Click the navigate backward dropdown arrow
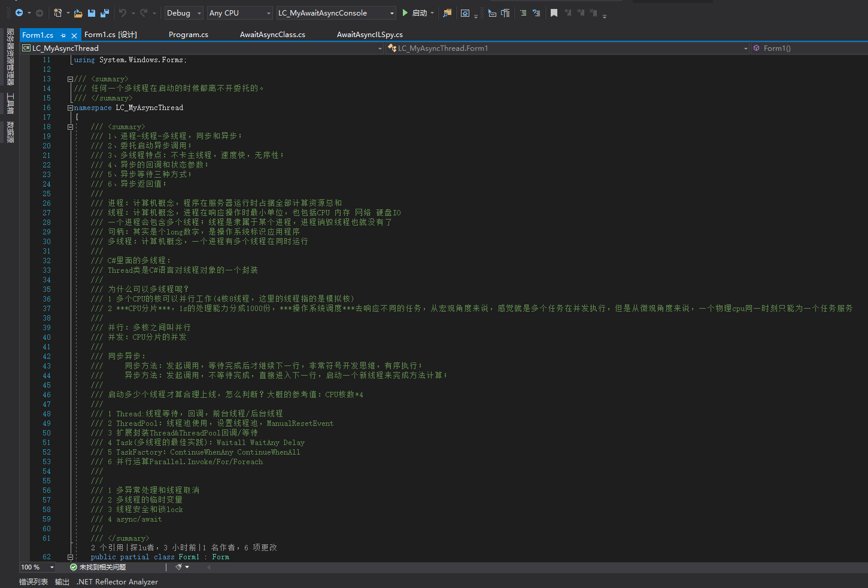868x588 pixels. 29,13
